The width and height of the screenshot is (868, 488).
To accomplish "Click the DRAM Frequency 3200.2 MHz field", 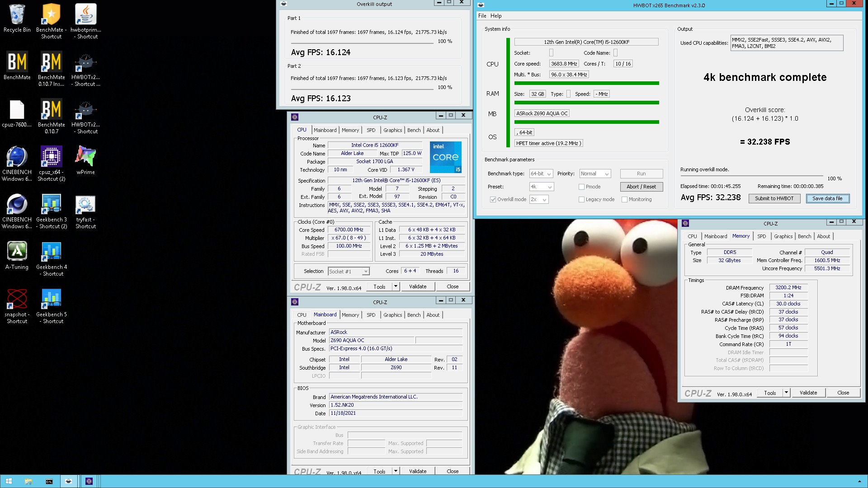I will (x=788, y=287).
